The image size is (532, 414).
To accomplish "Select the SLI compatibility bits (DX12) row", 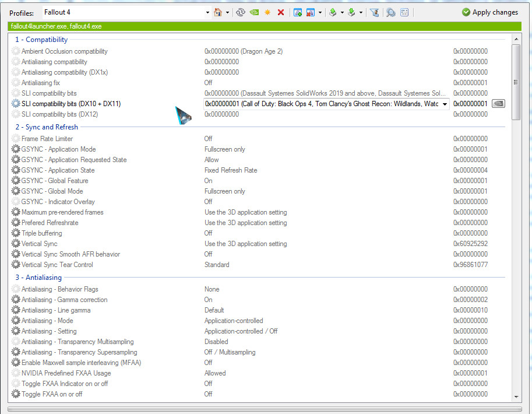I will (258, 114).
